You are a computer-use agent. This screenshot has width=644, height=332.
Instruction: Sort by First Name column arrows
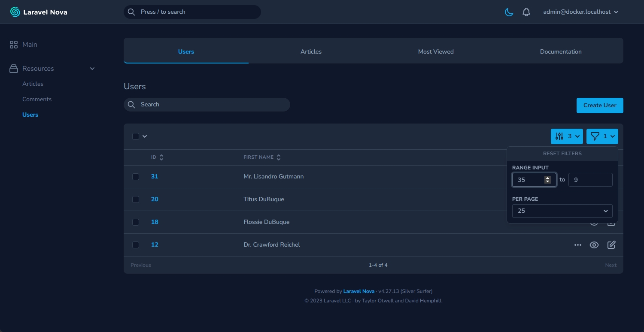(279, 157)
